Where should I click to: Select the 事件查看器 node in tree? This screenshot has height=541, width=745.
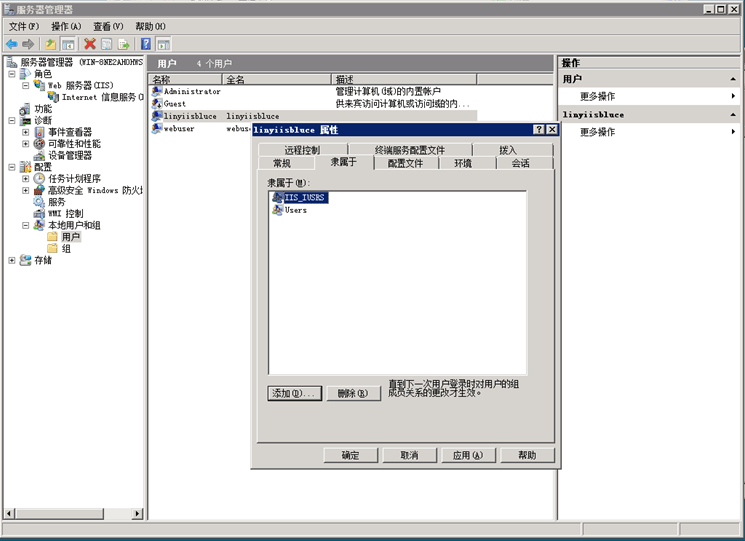tap(69, 132)
